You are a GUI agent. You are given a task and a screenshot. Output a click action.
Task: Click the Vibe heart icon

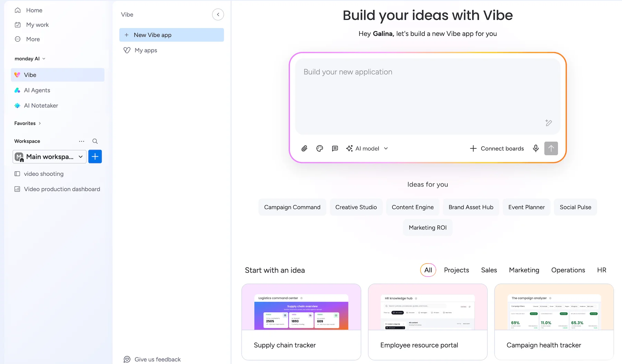tap(17, 75)
